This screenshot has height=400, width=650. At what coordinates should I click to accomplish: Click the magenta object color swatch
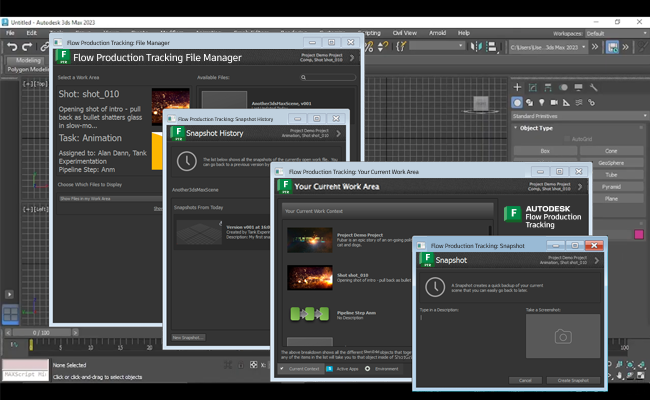pyautogui.click(x=639, y=235)
